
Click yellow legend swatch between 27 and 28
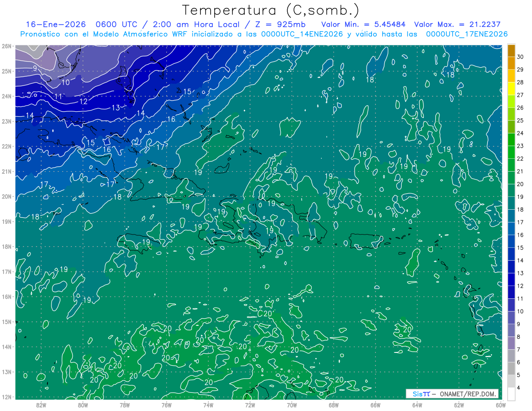point(511,89)
